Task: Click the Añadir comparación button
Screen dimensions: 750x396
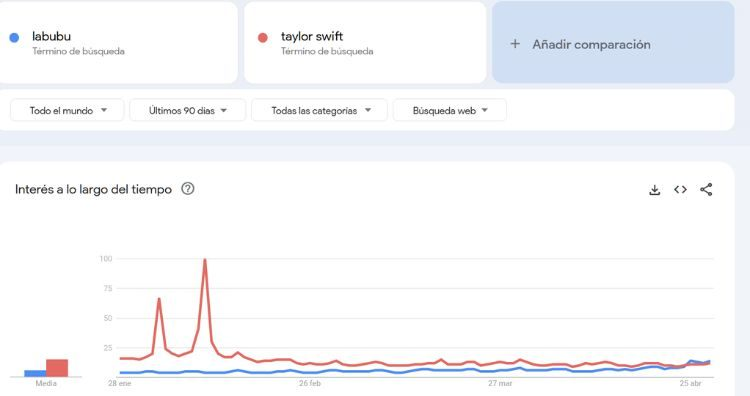Action: (613, 43)
